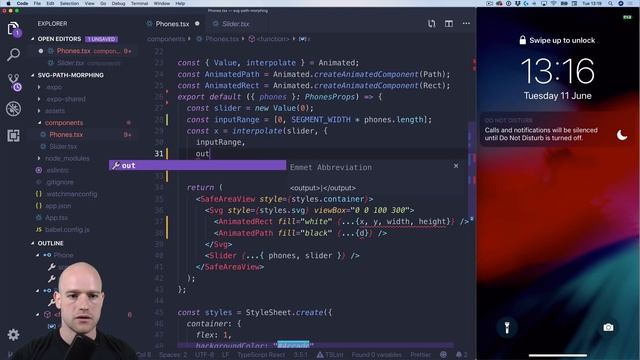Open the app.json file
The width and height of the screenshot is (640, 360).
click(58, 206)
